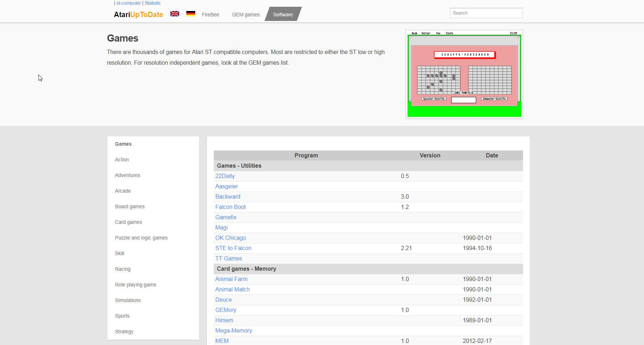This screenshot has width=644, height=345.
Task: Go to the GEM games menu
Action: pyautogui.click(x=246, y=15)
